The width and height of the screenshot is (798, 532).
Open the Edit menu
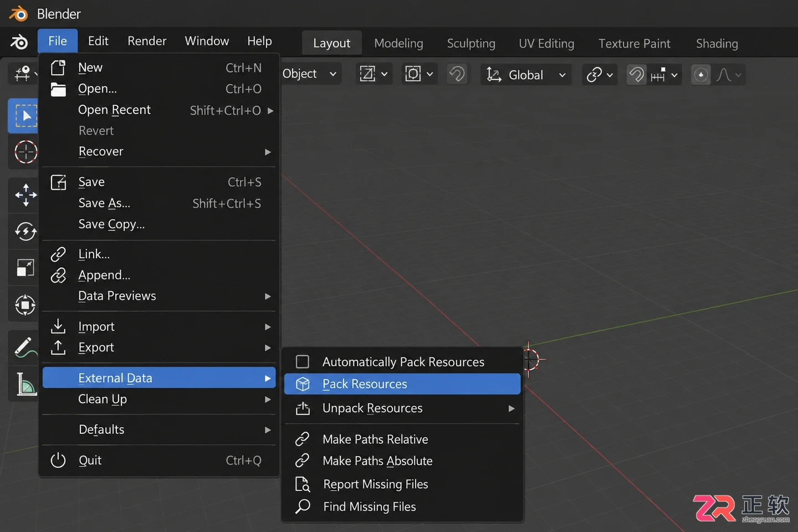98,41
